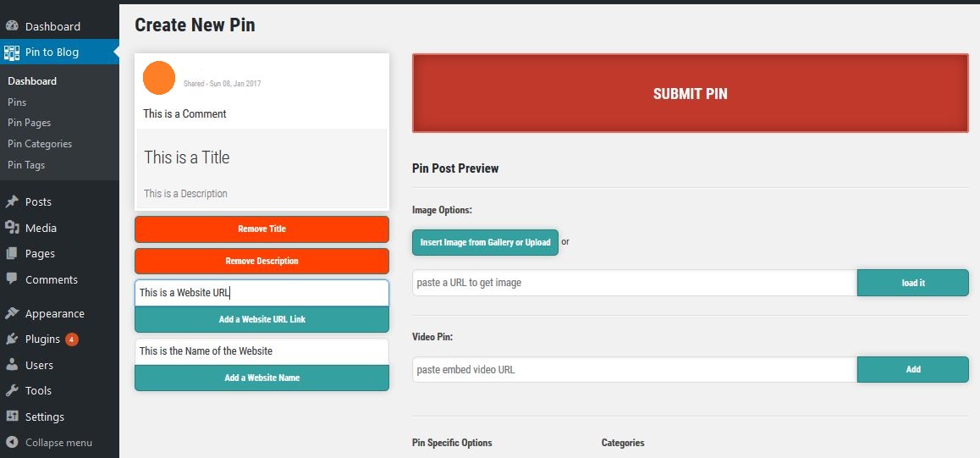Collapse the admin sidebar menu
Screen dimensions: 980x458
[x=49, y=443]
